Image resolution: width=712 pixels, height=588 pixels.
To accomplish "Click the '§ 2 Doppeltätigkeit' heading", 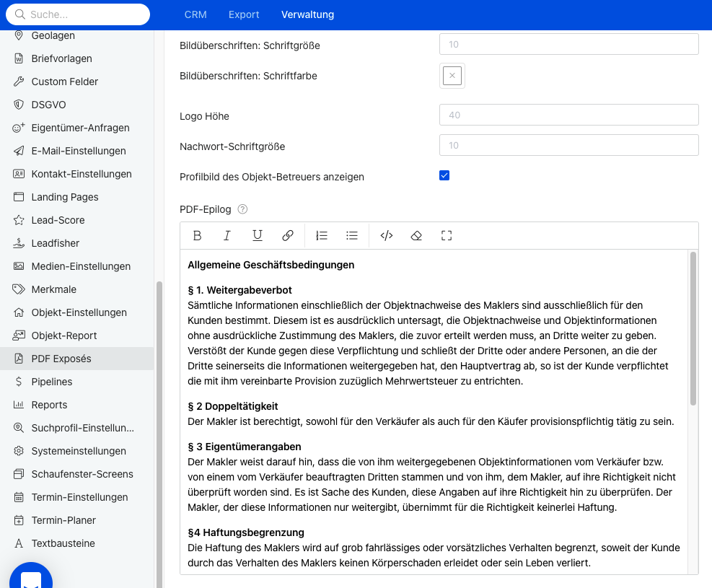I will (232, 406).
